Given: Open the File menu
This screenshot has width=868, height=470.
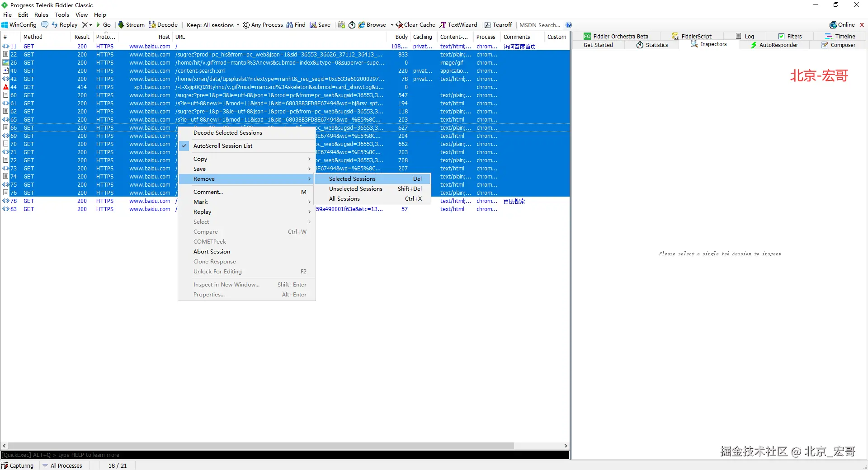Looking at the screenshot, I should pos(8,14).
